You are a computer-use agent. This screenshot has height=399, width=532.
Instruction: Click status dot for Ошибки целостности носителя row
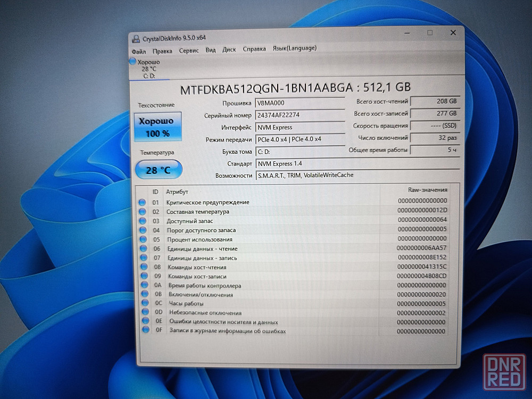tap(146, 320)
